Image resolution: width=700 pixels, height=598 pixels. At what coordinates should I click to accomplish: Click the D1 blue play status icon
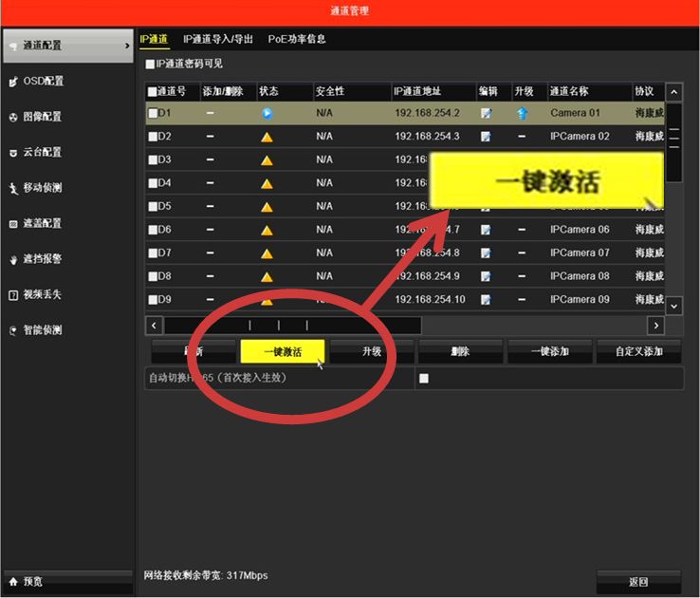(267, 114)
